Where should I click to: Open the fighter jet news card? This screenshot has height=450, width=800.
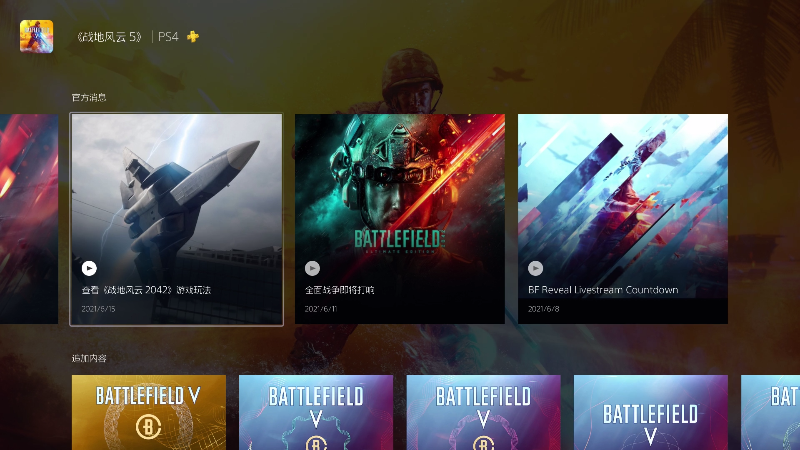click(x=177, y=219)
